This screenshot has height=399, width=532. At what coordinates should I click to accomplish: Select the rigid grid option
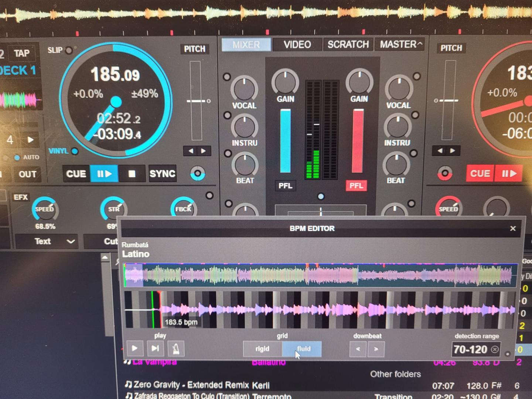(262, 349)
